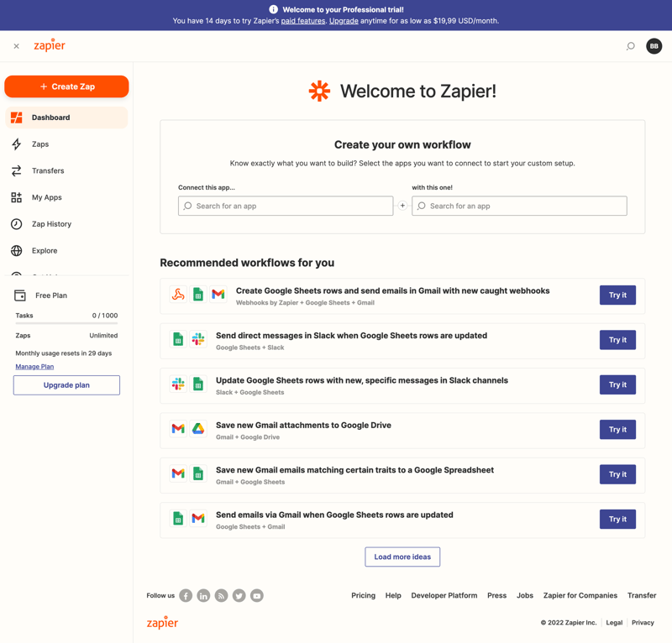Screen dimensions: 672x643
Task: Click the Connect this app search field
Action: (286, 206)
